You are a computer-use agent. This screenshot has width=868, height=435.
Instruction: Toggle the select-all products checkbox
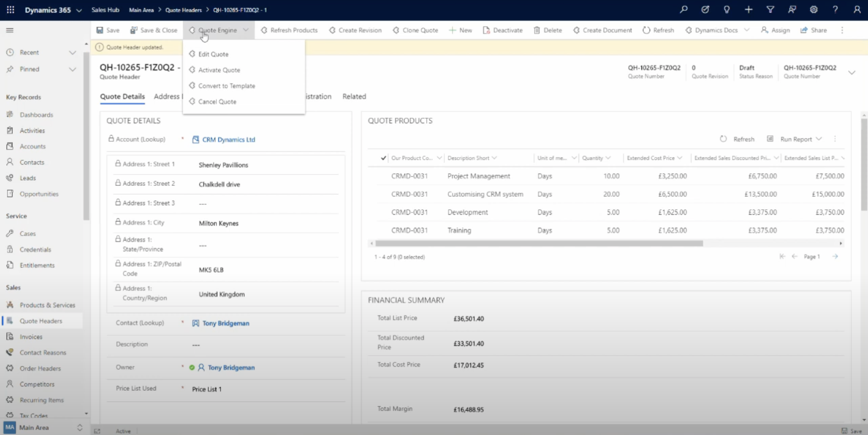383,158
